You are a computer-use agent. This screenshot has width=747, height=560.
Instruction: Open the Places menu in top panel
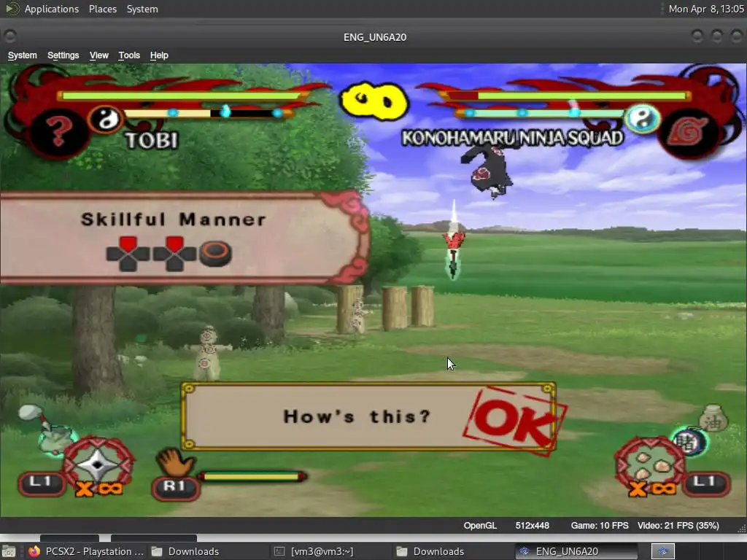pyautogui.click(x=102, y=9)
